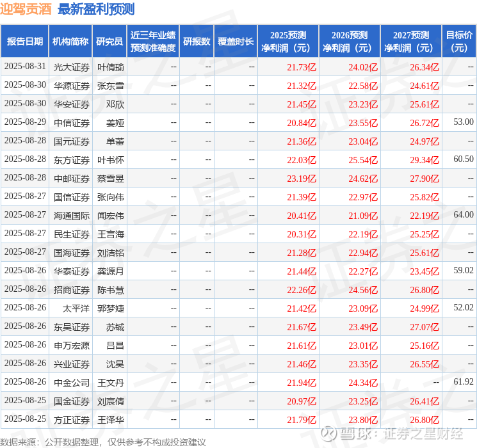
Task: Click the 52.02 target price
Action: pos(464,307)
